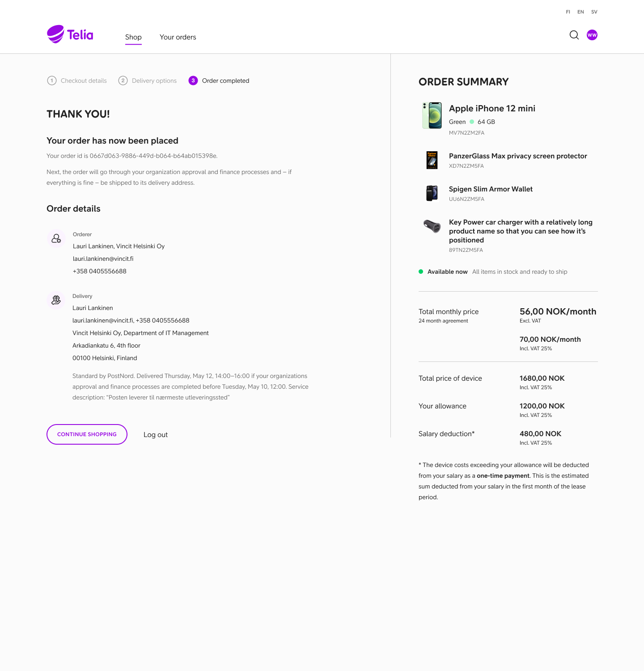Click the Telia logo
Image resolution: width=644 pixels, height=671 pixels.
coord(70,34)
